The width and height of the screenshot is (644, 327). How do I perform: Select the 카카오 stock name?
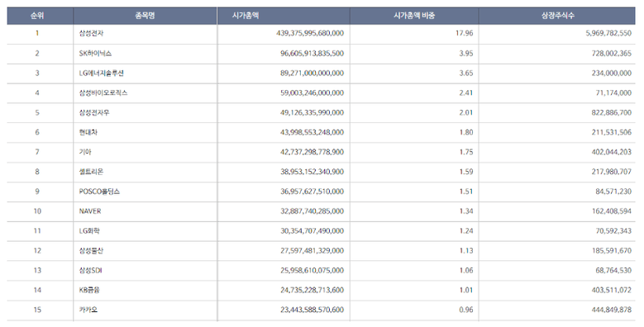[x=88, y=310]
